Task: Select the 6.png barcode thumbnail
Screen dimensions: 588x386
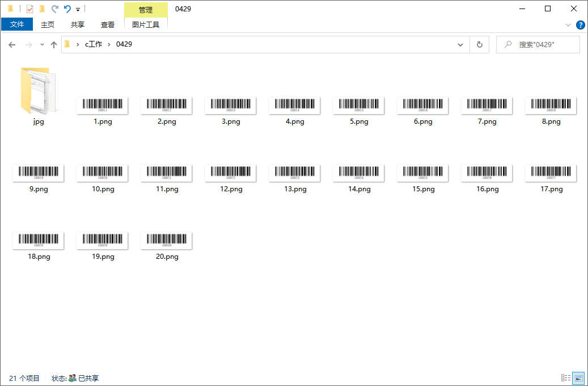Action: coord(423,106)
